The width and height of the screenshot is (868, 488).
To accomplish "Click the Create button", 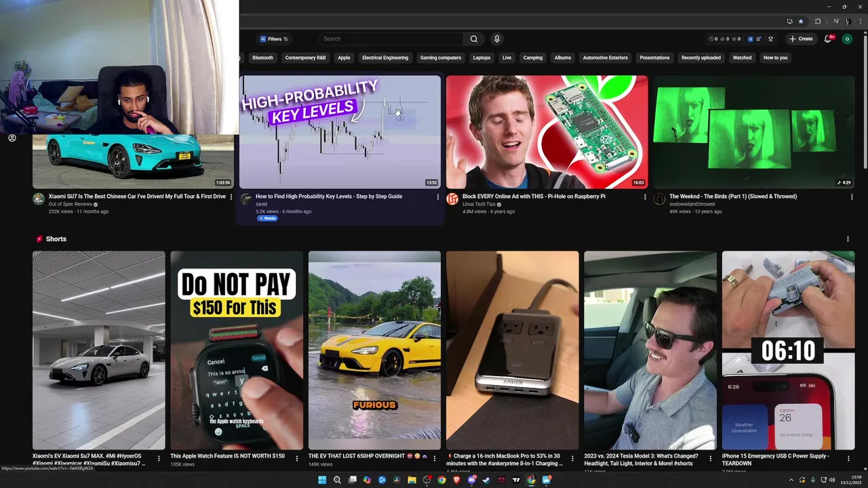I will pos(801,39).
